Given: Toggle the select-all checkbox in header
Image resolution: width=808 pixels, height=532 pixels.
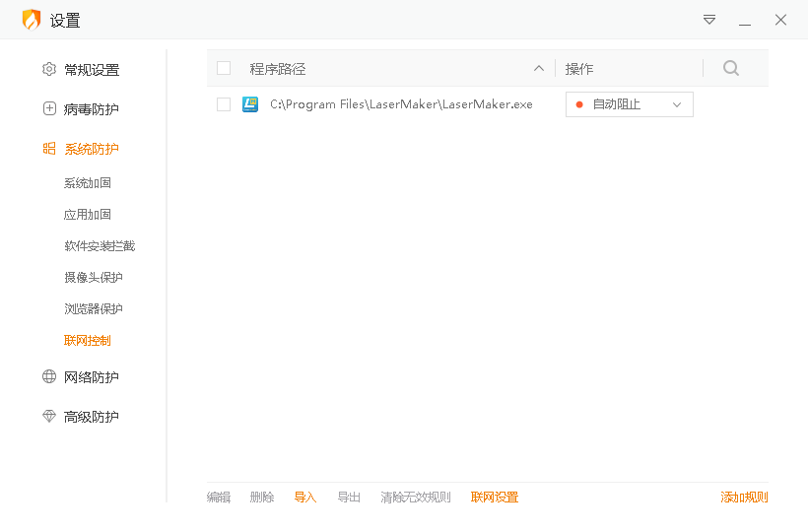Looking at the screenshot, I should pos(224,68).
